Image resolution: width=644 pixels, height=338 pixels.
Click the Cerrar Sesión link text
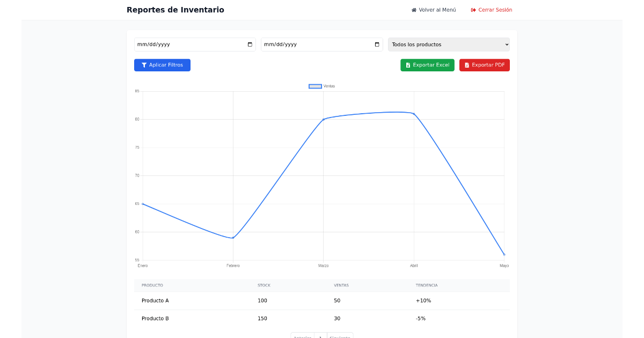(x=495, y=10)
